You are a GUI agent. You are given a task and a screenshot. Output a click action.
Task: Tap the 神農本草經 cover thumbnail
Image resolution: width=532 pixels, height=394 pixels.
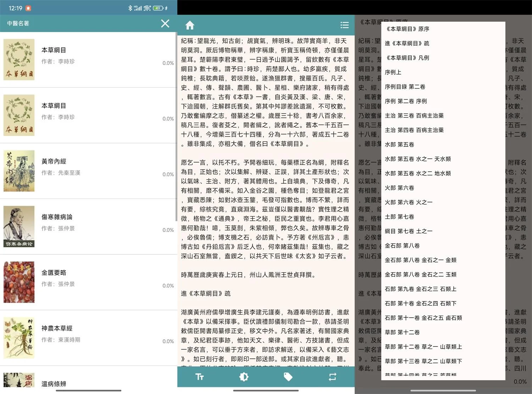pyautogui.click(x=19, y=338)
